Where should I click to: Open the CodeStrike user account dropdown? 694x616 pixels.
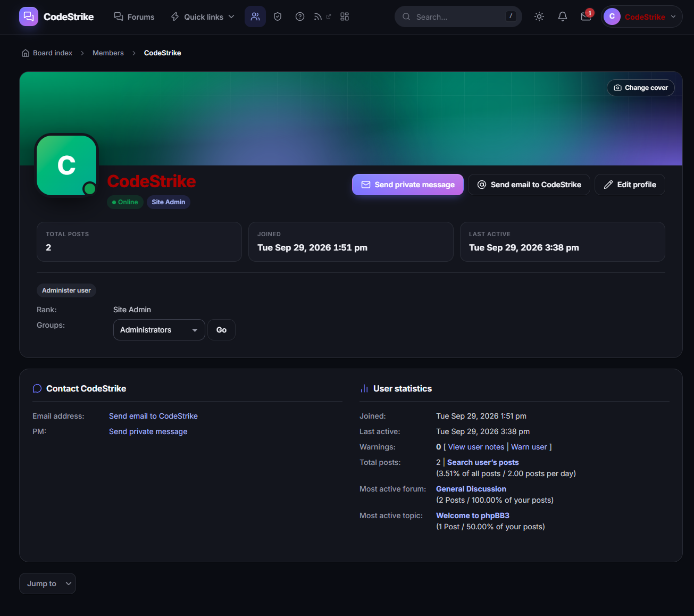coord(642,16)
